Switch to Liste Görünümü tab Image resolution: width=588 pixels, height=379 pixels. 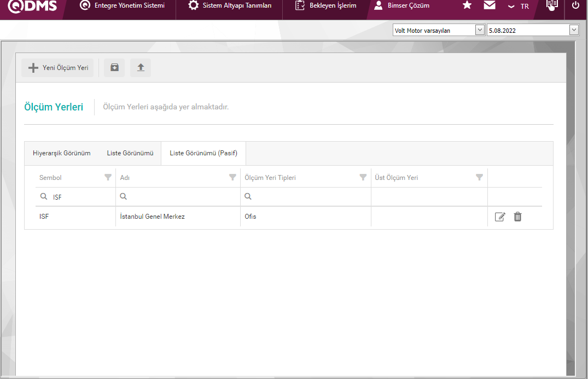130,153
